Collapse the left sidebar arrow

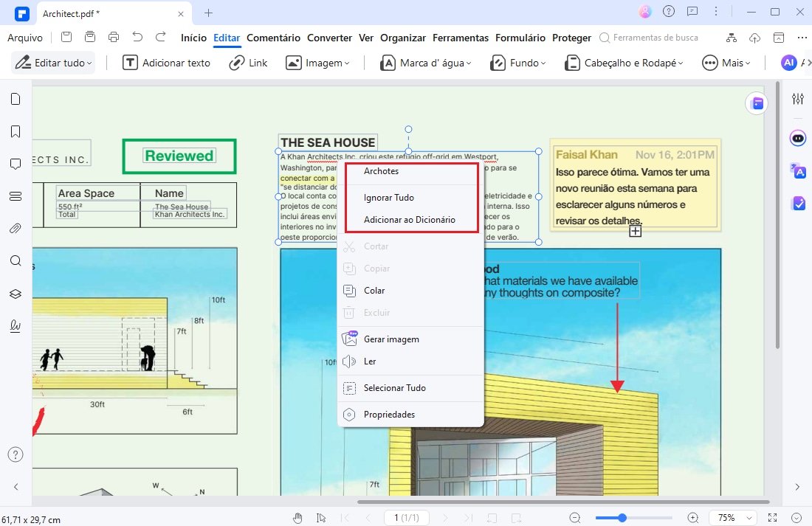click(x=16, y=487)
